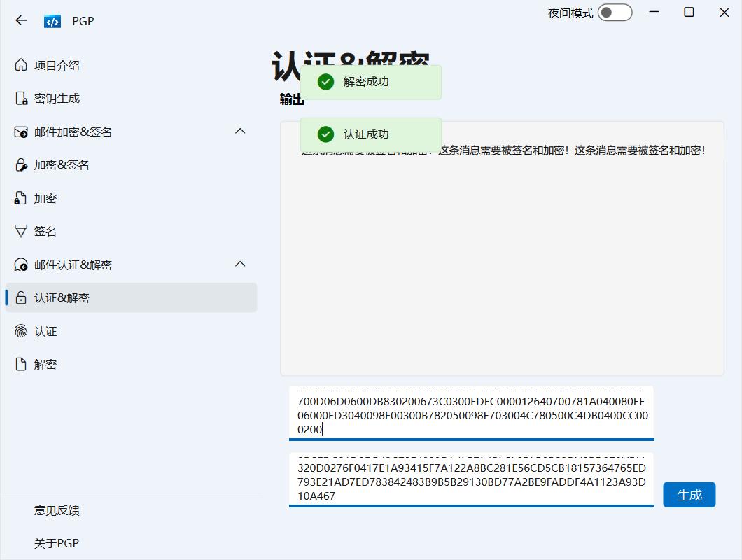Open the 项目介绍 page

[131, 65]
